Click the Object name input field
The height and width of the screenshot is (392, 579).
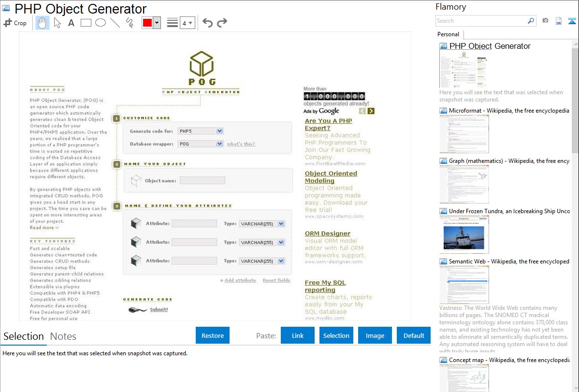[x=203, y=180]
